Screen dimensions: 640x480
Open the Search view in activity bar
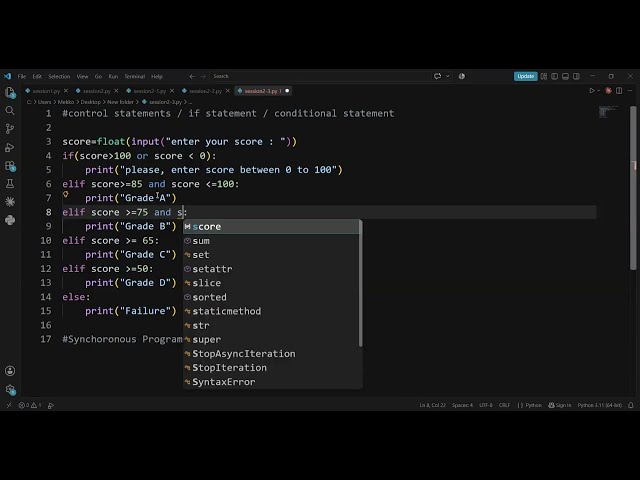(x=10, y=111)
